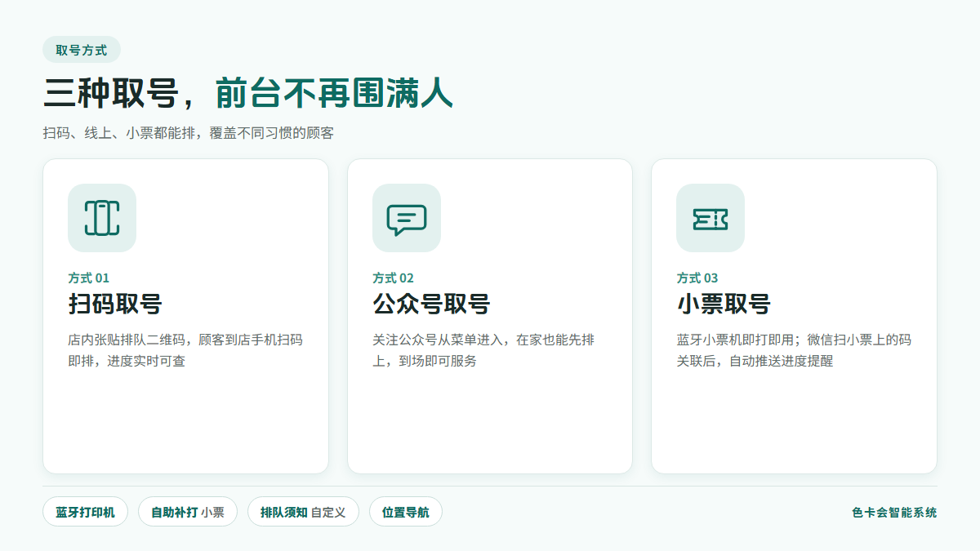Click the subtitle 扫码、线上、小票都能排
Screen dimensions: 980x551
tap(189, 133)
